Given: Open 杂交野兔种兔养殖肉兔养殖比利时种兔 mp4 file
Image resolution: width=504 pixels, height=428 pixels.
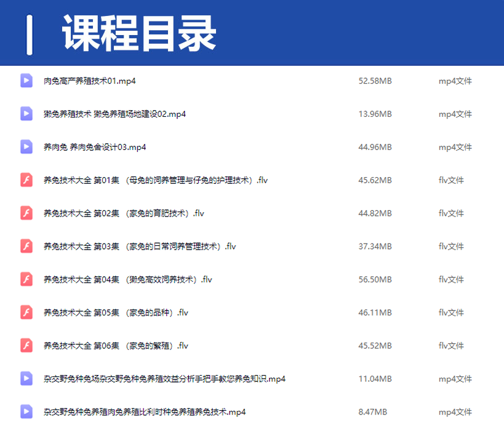Looking at the screenshot, I should coord(145,412).
